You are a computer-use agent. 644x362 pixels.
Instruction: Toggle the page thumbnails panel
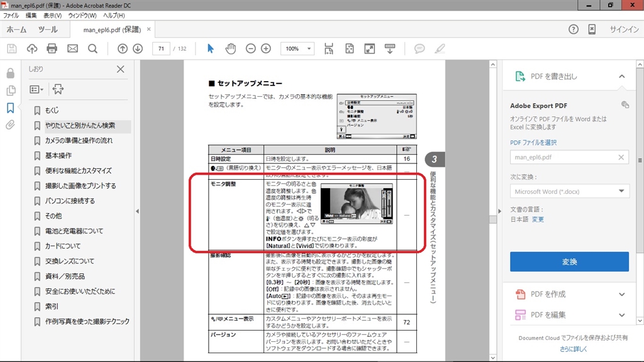[10, 90]
